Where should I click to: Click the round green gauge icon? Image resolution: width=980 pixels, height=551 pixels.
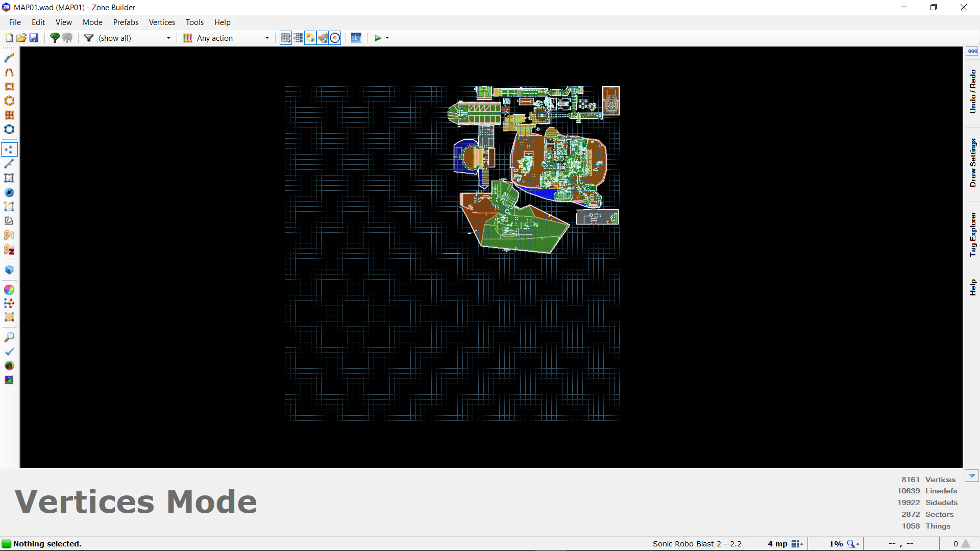click(x=9, y=366)
